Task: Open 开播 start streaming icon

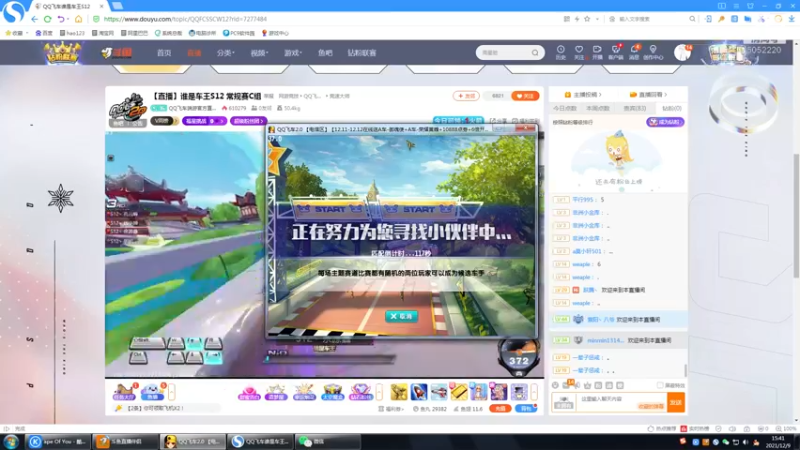Action: pos(597,52)
